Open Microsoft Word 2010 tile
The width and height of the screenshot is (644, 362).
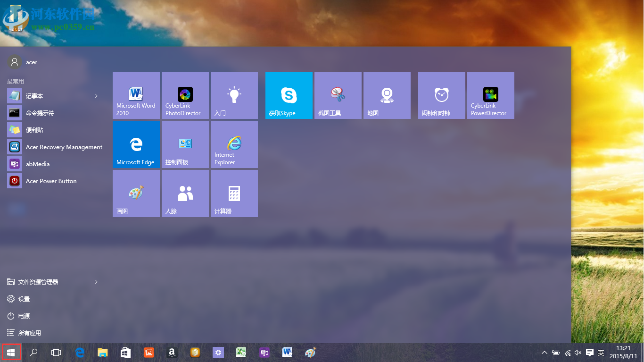click(136, 95)
